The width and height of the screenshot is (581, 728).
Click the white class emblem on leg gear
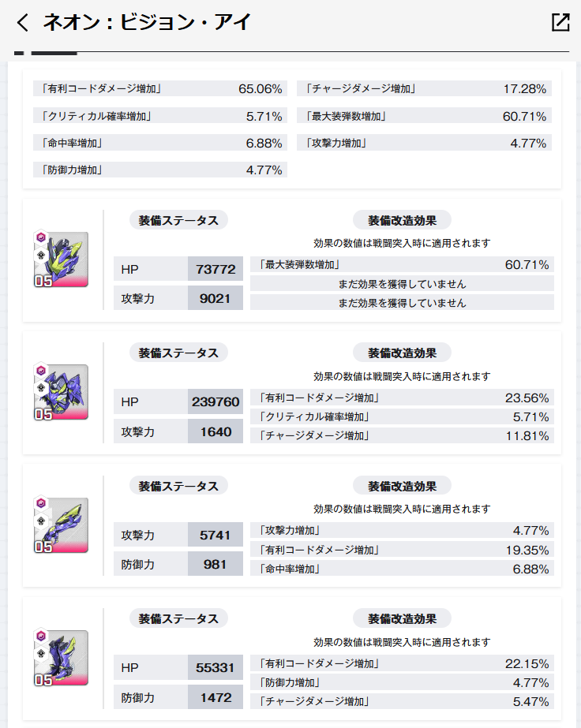(41, 653)
